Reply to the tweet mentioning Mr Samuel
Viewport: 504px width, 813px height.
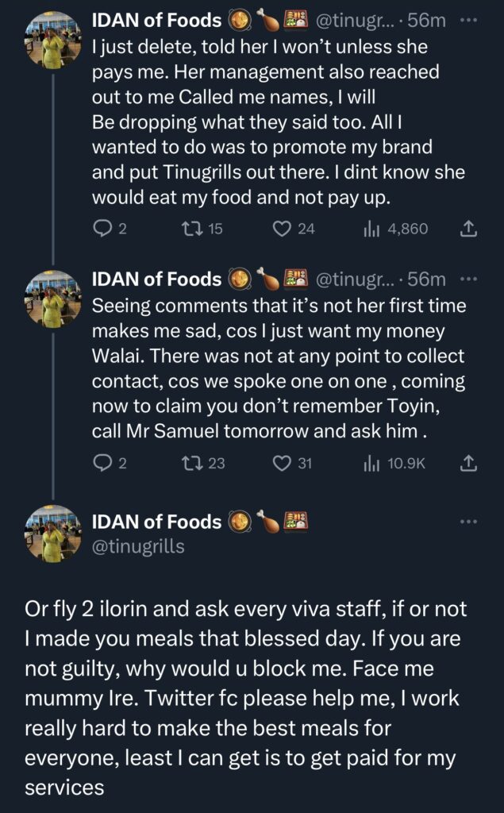coord(102,463)
